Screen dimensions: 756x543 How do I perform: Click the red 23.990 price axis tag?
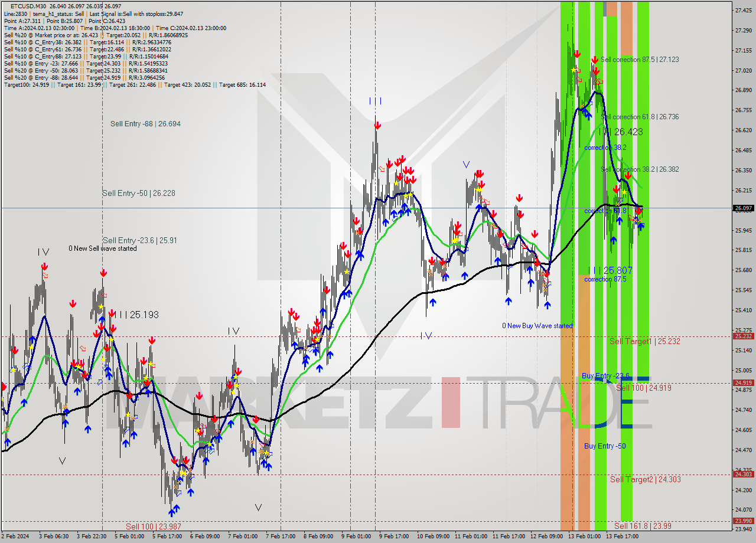click(x=743, y=521)
